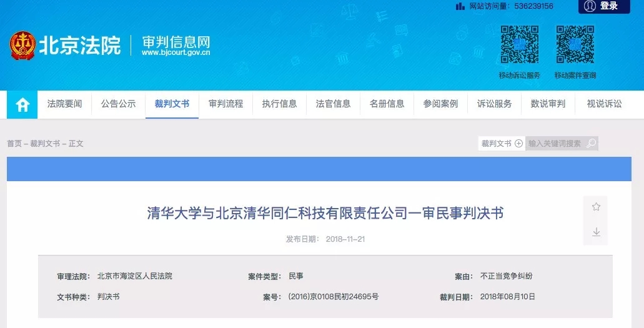Click the case cause 不正当竞争纠纷

[x=507, y=276]
